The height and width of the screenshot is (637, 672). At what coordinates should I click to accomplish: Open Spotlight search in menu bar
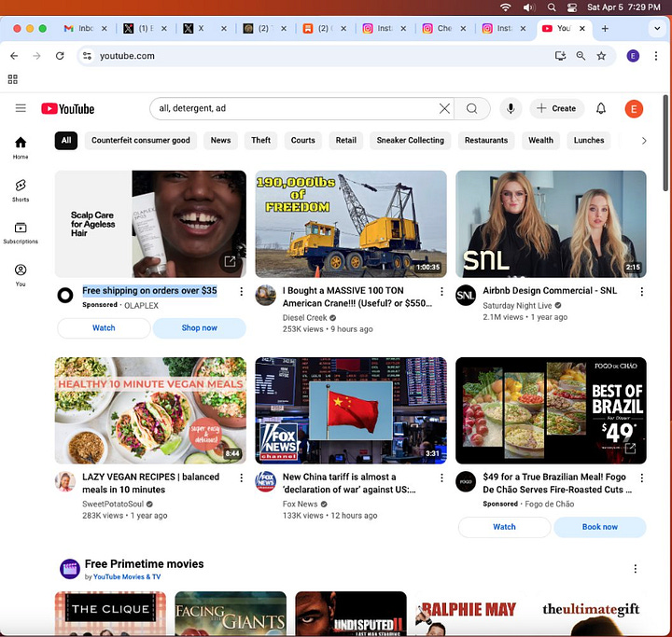[552, 7]
